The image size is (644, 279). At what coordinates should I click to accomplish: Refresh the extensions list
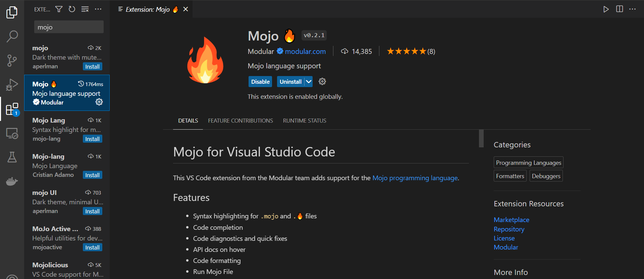[72, 9]
